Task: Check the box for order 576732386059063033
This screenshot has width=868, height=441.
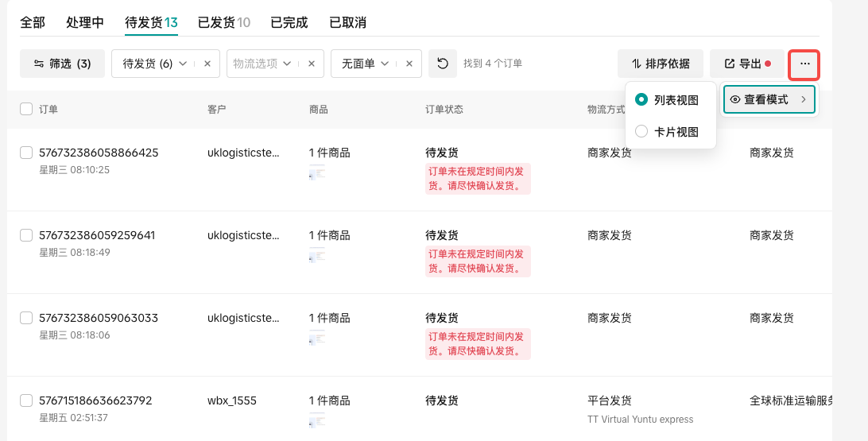Action: (26, 318)
